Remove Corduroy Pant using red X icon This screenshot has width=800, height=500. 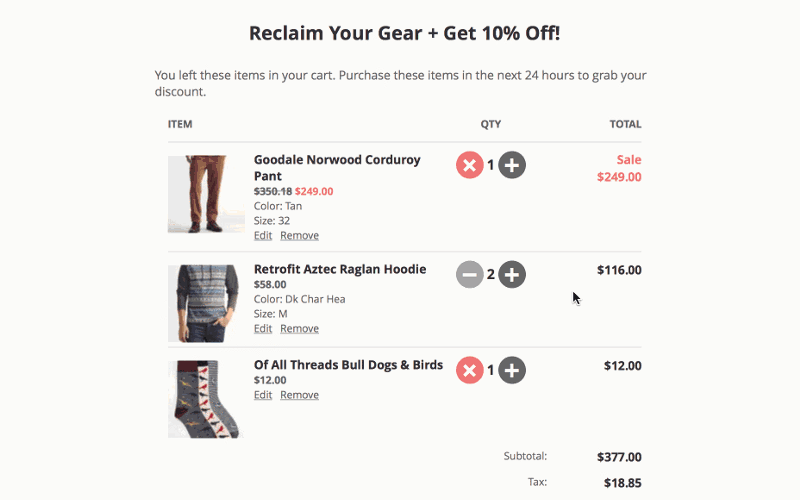469,165
